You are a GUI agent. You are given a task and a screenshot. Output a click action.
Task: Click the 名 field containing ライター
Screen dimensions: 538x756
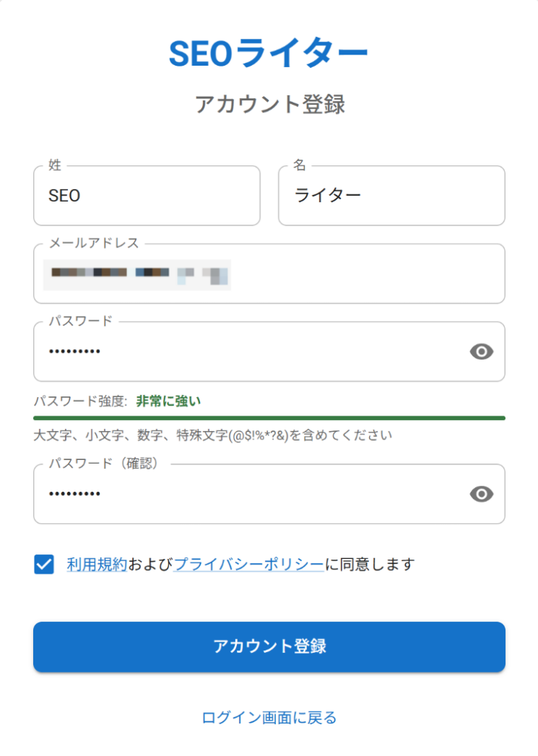pos(391,196)
